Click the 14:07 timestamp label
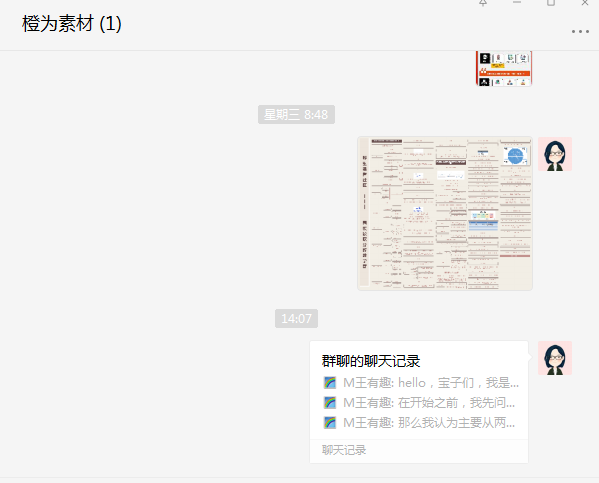The height and width of the screenshot is (483, 599). click(296, 318)
